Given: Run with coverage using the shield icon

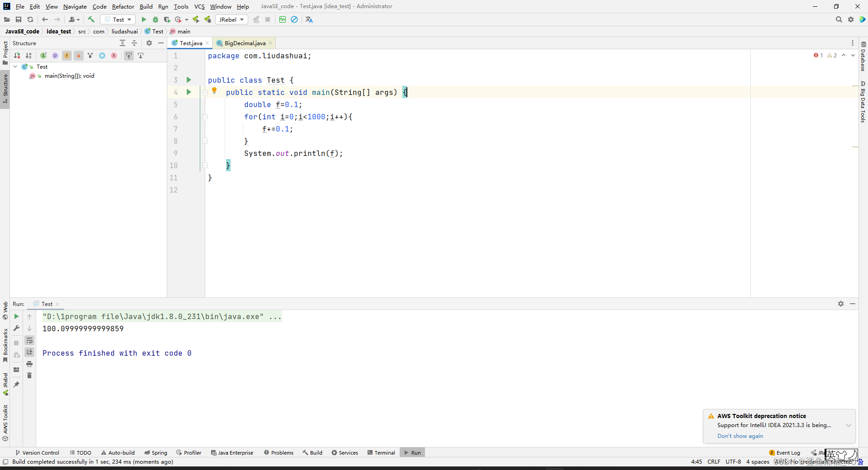Looking at the screenshot, I should 167,19.
